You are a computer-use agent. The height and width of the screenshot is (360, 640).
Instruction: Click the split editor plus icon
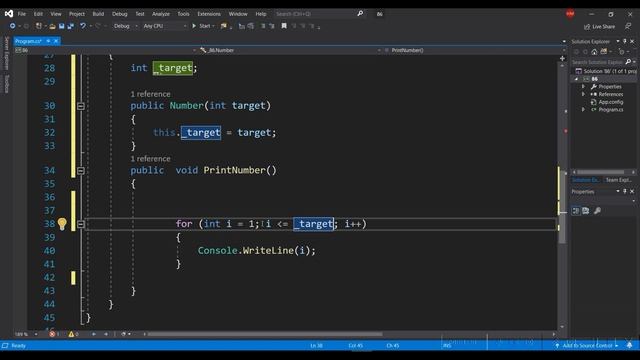[562, 58]
